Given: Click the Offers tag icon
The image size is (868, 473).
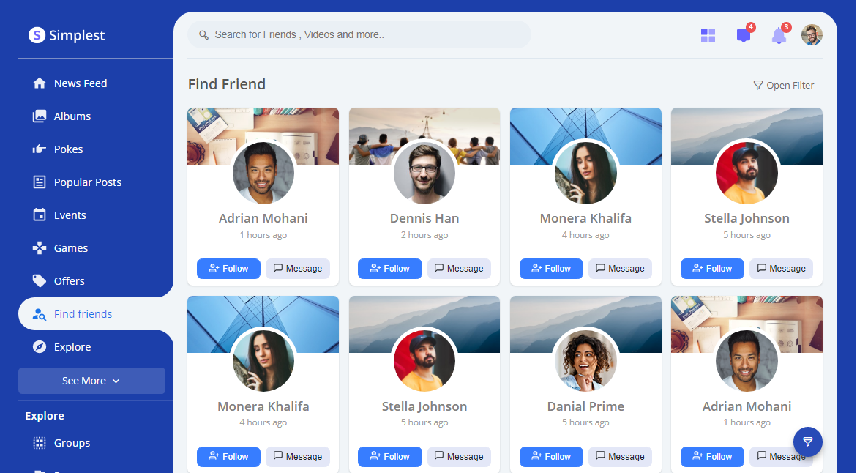Looking at the screenshot, I should click(40, 281).
